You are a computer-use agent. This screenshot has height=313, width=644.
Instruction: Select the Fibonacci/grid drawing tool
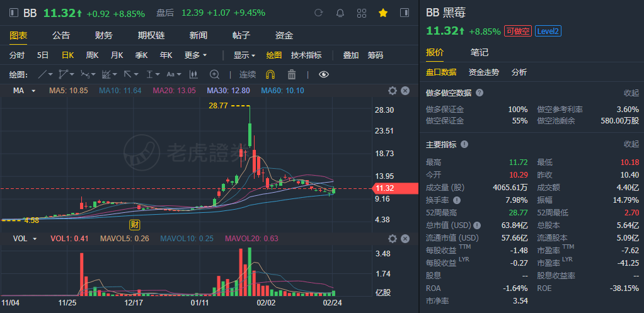(106, 74)
